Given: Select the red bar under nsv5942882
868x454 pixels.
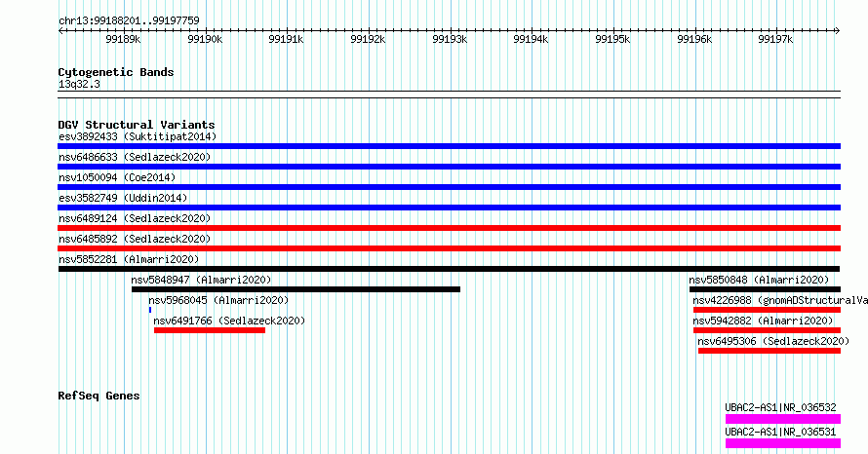Looking at the screenshot, I should [x=767, y=330].
